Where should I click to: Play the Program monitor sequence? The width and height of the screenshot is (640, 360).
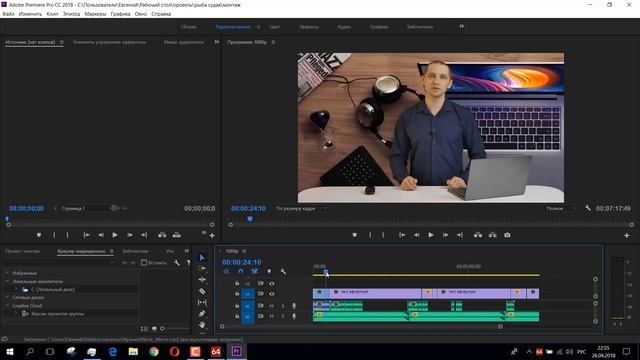pos(431,235)
